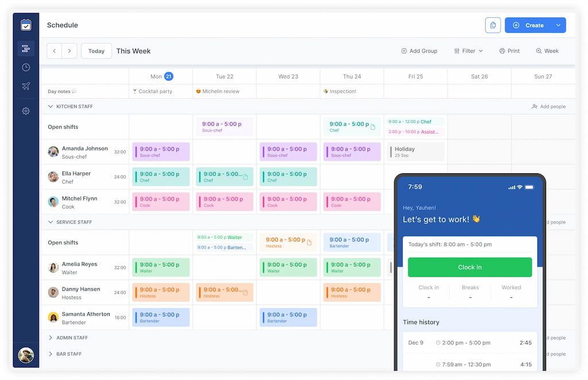Screen dimensions: 588x380
Task: Expand the ADMIN STAFF group
Action: coord(51,338)
